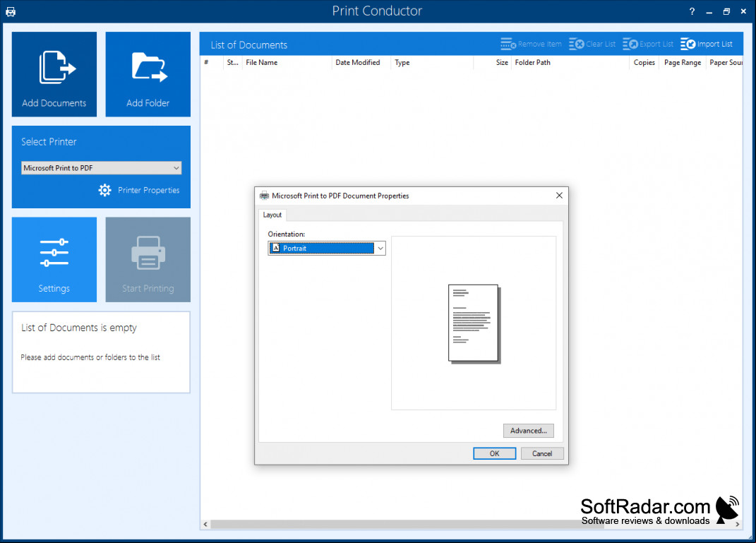Click the Paper Source column header
756x543 pixels.
(x=725, y=62)
